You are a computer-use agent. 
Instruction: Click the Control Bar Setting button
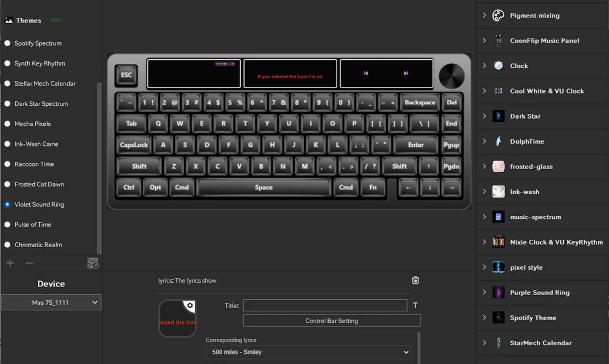tap(332, 321)
